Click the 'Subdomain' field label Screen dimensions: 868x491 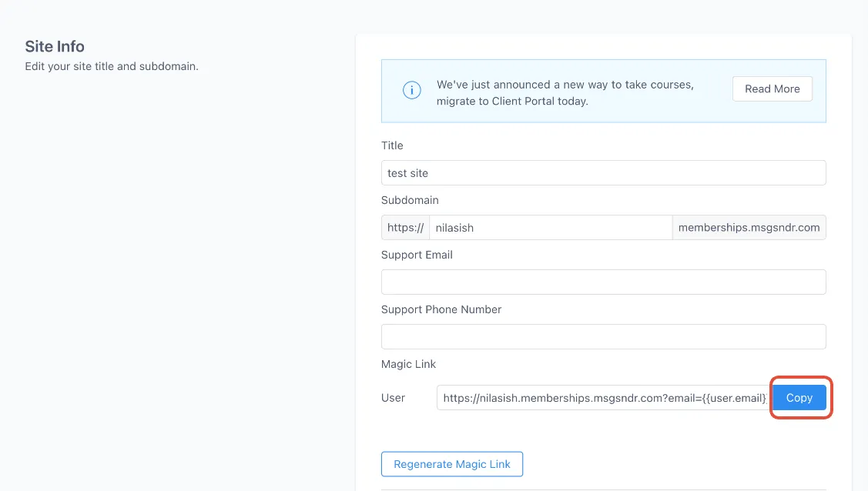(x=410, y=200)
